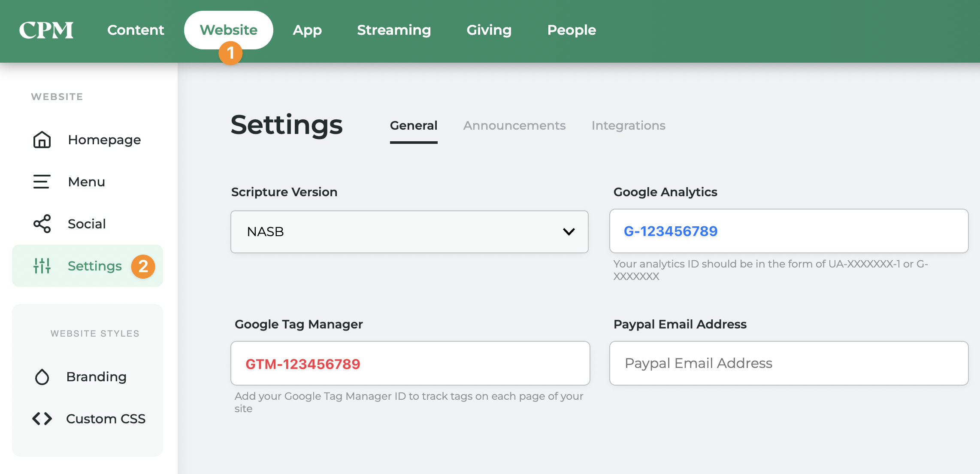Go to the Giving section

tap(489, 30)
